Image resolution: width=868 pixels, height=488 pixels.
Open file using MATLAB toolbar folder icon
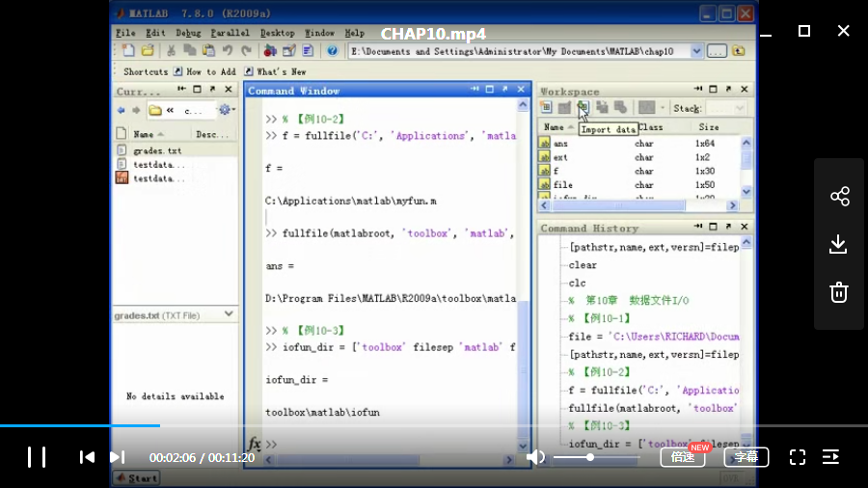pyautogui.click(x=148, y=51)
